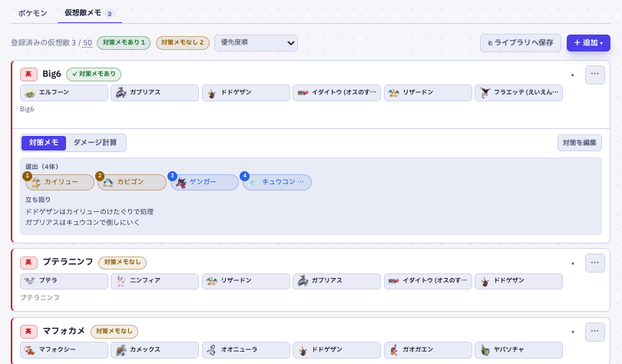The image size is (622, 364).
Task: Click the Big6 card title
Action: [x=51, y=74]
